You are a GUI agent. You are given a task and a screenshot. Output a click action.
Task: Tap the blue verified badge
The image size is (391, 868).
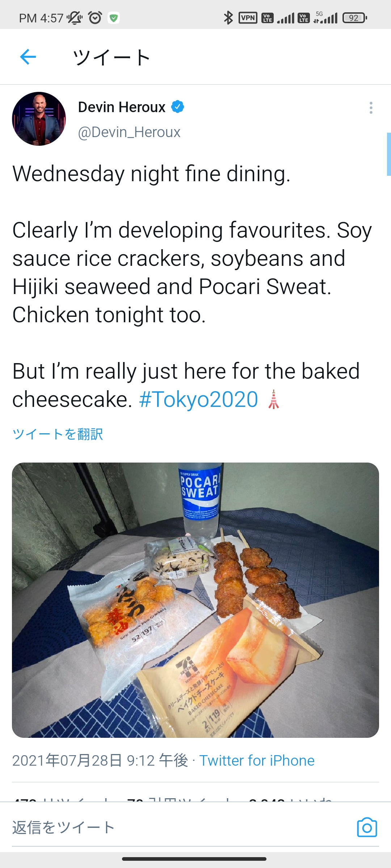(x=177, y=107)
